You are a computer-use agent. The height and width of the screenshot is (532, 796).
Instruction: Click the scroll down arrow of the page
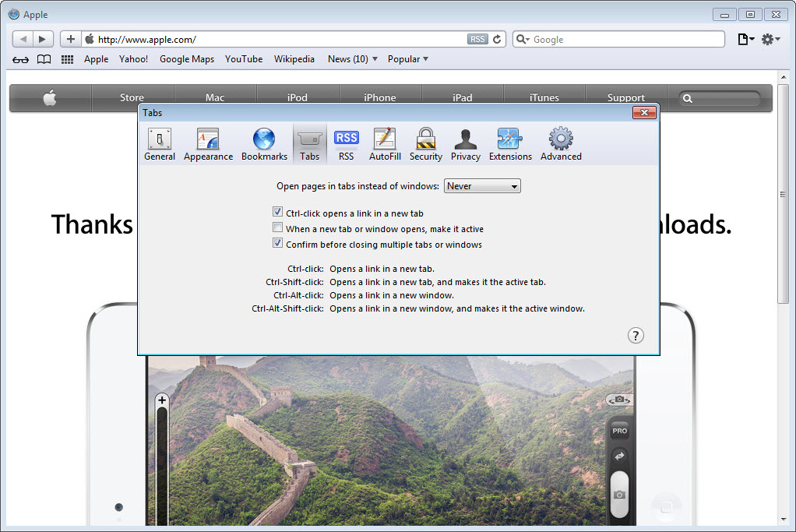pos(784,520)
